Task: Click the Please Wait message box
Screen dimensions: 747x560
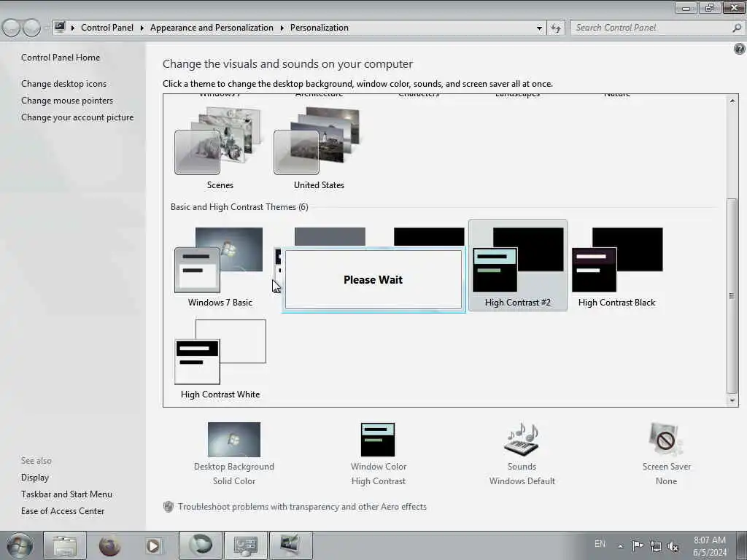Action: pyautogui.click(x=373, y=280)
